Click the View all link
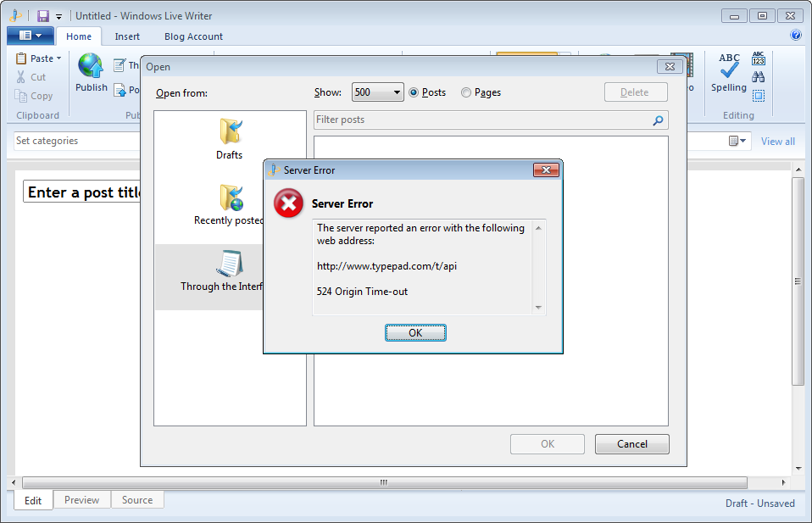The height and width of the screenshot is (523, 812). [x=777, y=142]
